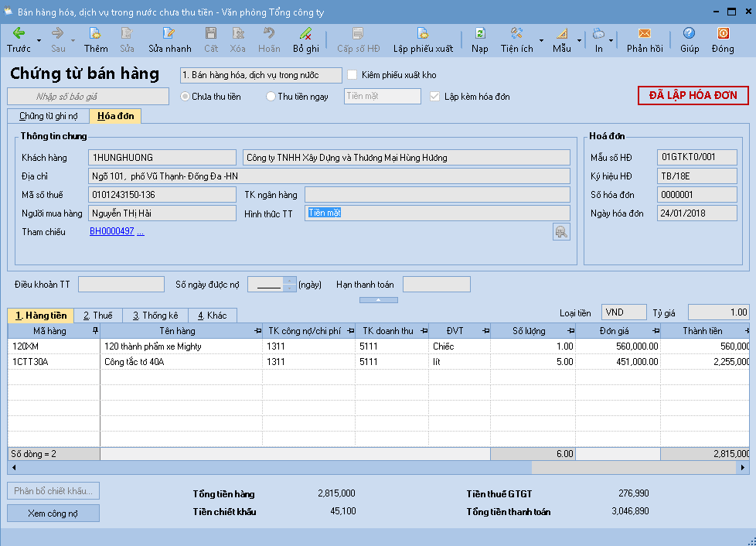Viewport: 756px width, 546px height.
Task: Pin the Mã hàng column
Action: [95, 331]
